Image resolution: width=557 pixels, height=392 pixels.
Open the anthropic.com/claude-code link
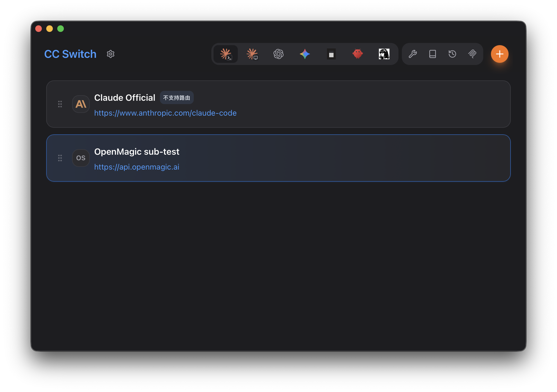coord(165,113)
